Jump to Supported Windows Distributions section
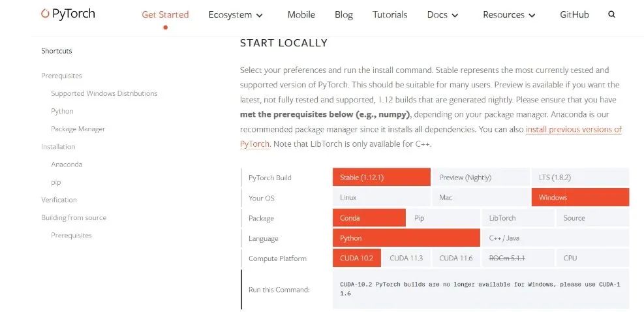This screenshot has height=312, width=644. point(104,93)
